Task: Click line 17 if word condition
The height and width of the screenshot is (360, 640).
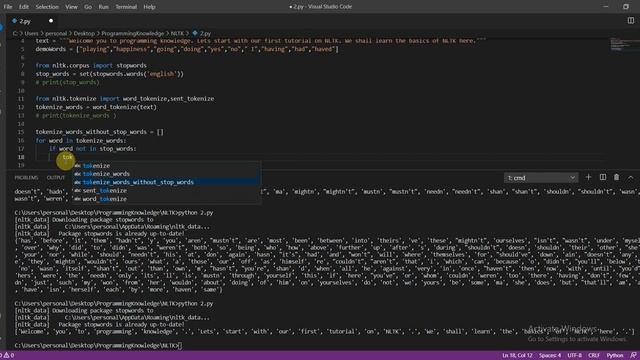Action: [x=93, y=149]
